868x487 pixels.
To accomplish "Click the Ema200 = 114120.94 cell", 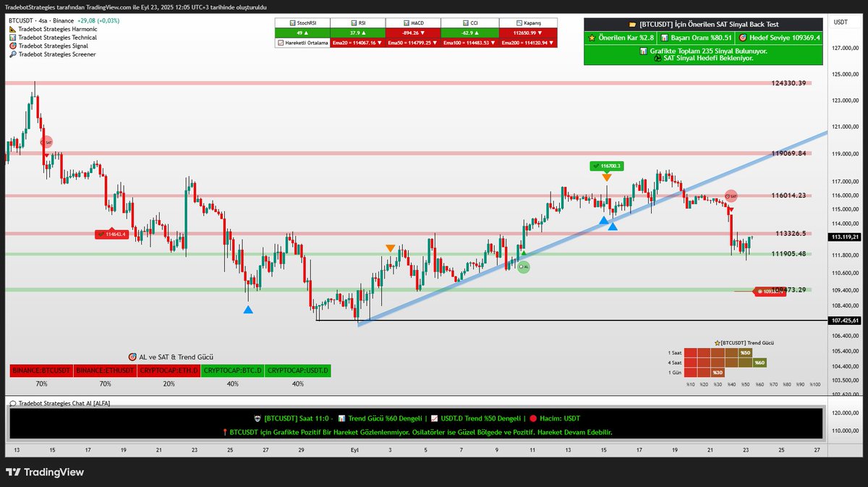I will pyautogui.click(x=528, y=43).
